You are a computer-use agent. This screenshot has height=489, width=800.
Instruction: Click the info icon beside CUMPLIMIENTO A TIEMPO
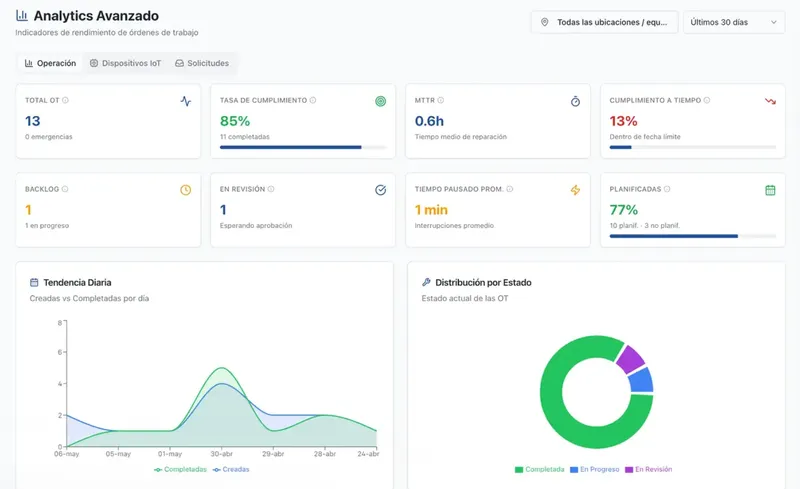coord(707,101)
